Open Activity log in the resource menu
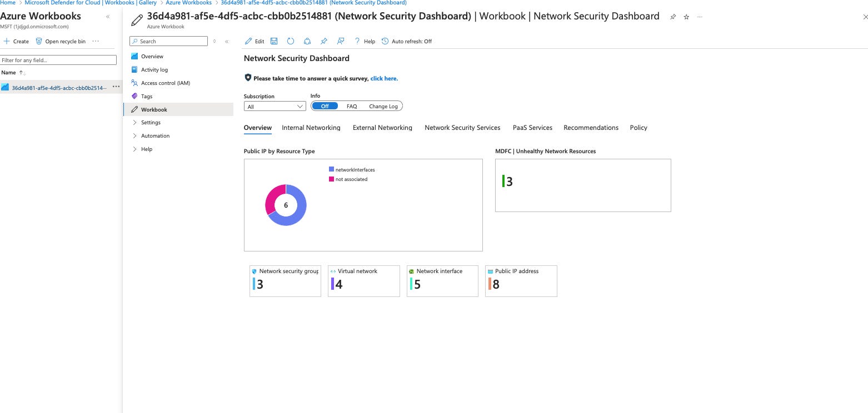This screenshot has width=868, height=413. (x=154, y=70)
